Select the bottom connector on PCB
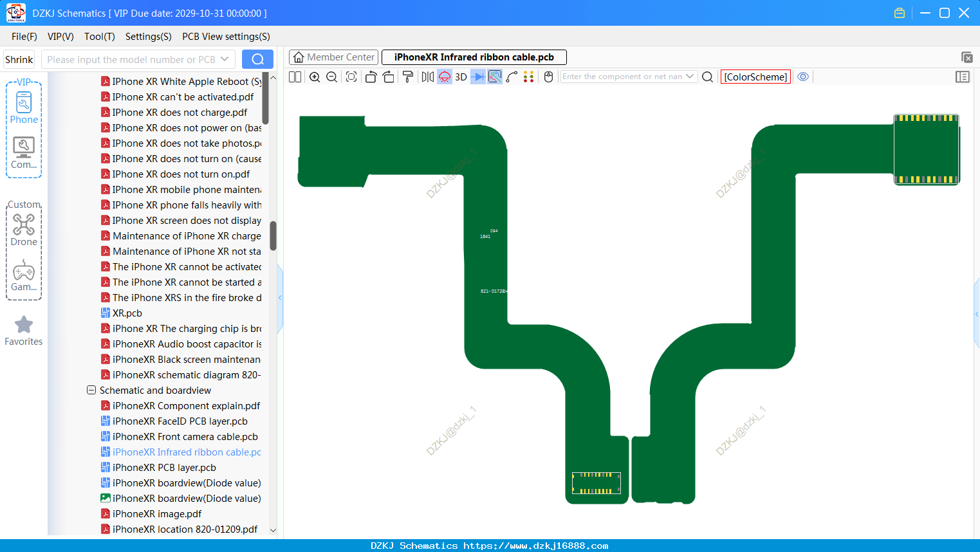This screenshot has width=980, height=552. (x=596, y=483)
